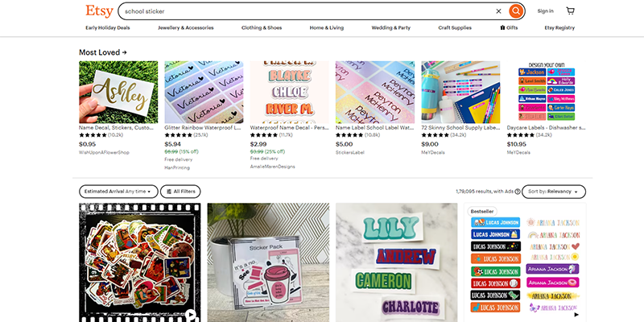Play video on Bestseller name labels listing
This screenshot has height=322, width=644.
(x=576, y=315)
